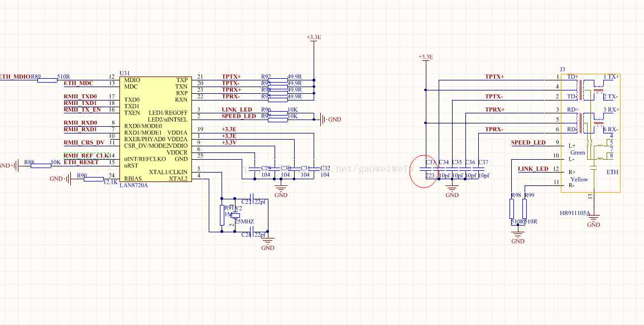This screenshot has height=325, width=644.
Task: Click the +3.3E power symbol above R92
Action: 313,38
